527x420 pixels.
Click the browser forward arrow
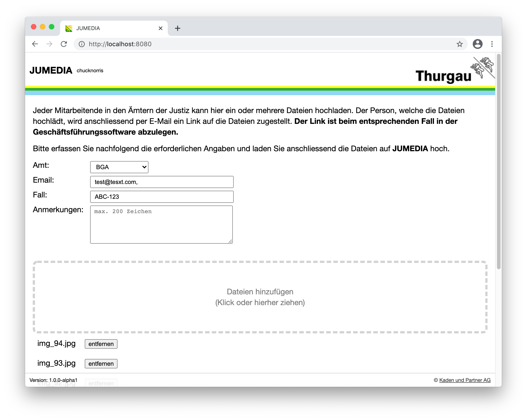pyautogui.click(x=49, y=44)
